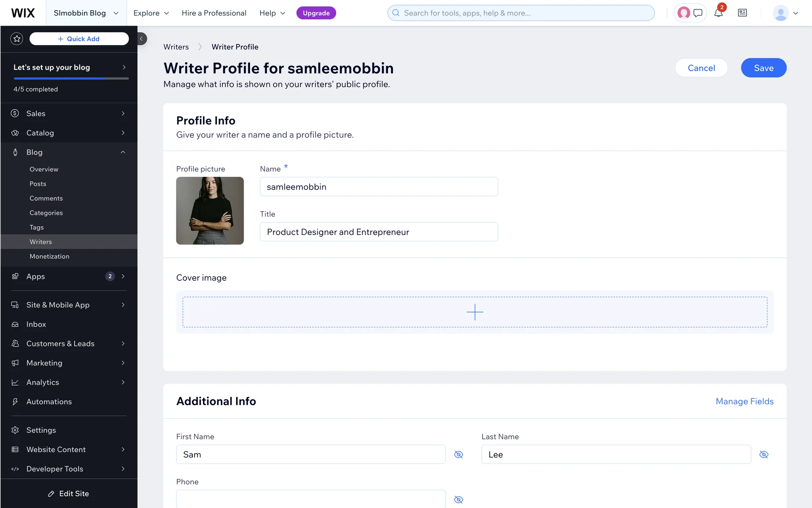The width and height of the screenshot is (812, 508).
Task: Click the blog setup progress bar
Action: (71, 78)
